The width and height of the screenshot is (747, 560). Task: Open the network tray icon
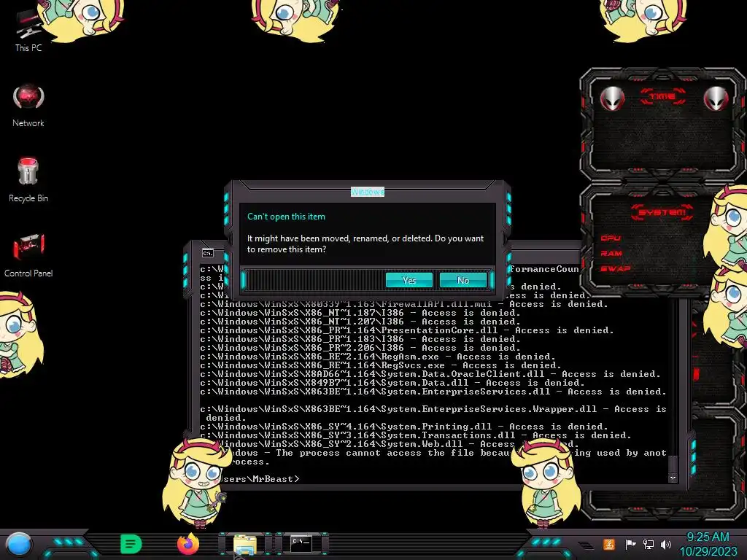648,544
